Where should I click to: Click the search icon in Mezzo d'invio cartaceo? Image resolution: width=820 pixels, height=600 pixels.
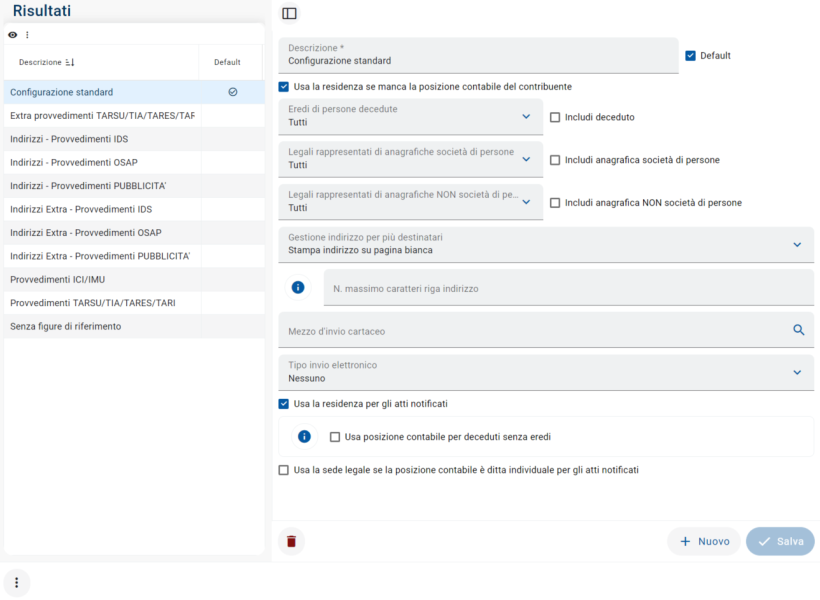(798, 330)
